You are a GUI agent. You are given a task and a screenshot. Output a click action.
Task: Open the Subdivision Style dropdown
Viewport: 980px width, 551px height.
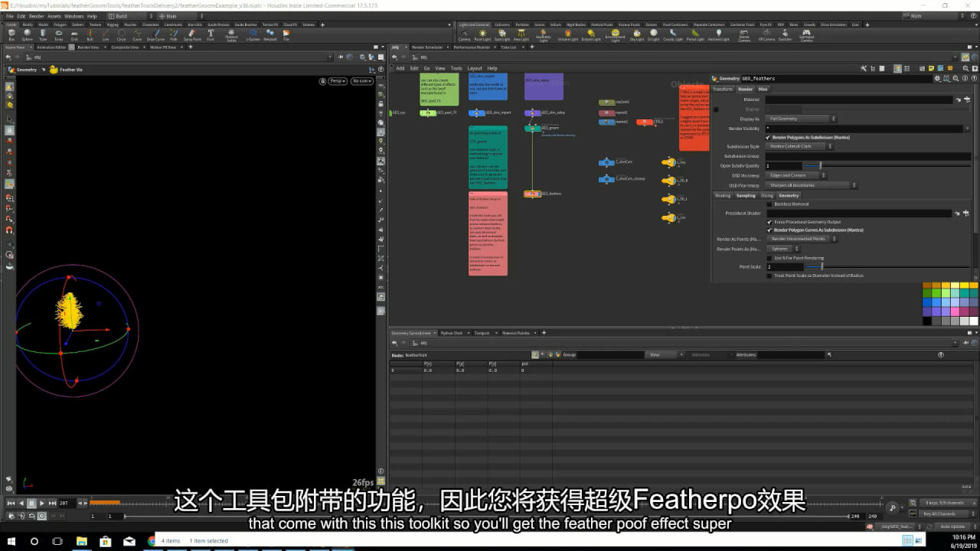(x=801, y=146)
